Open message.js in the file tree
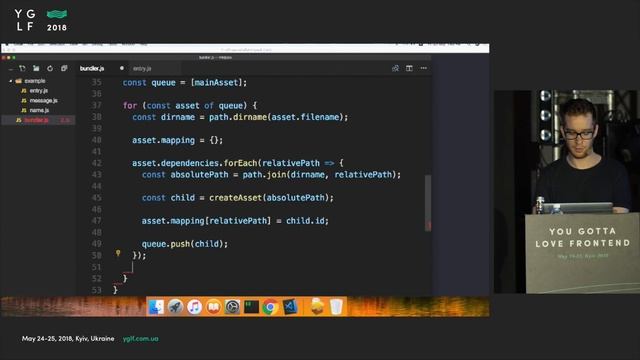 click(43, 100)
